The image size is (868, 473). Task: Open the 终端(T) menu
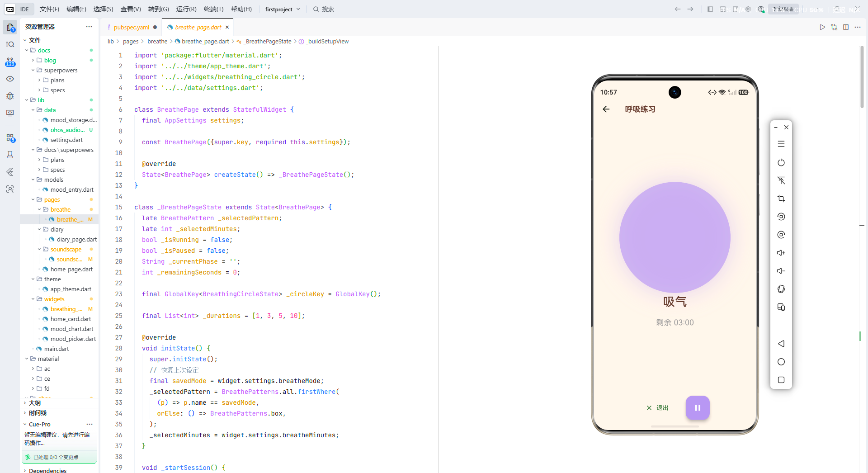213,9
